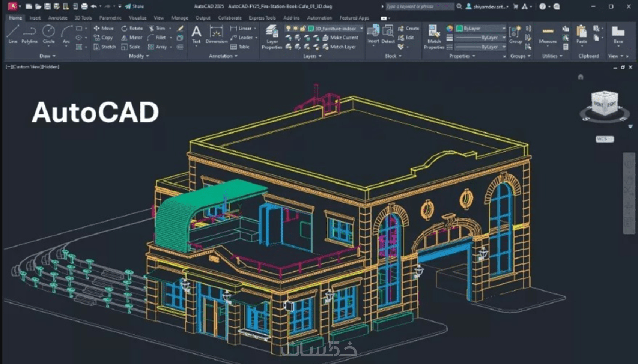Expand the Modify panel

pyautogui.click(x=139, y=56)
